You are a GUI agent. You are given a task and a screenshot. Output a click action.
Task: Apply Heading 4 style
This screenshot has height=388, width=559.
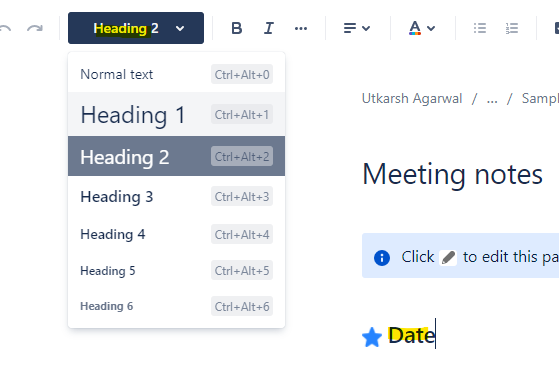[176, 234]
